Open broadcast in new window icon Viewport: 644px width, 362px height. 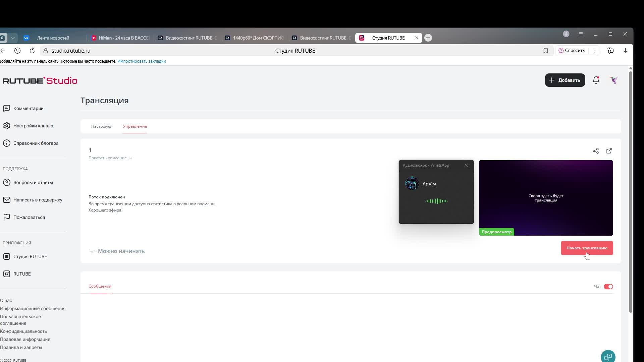coord(609,151)
